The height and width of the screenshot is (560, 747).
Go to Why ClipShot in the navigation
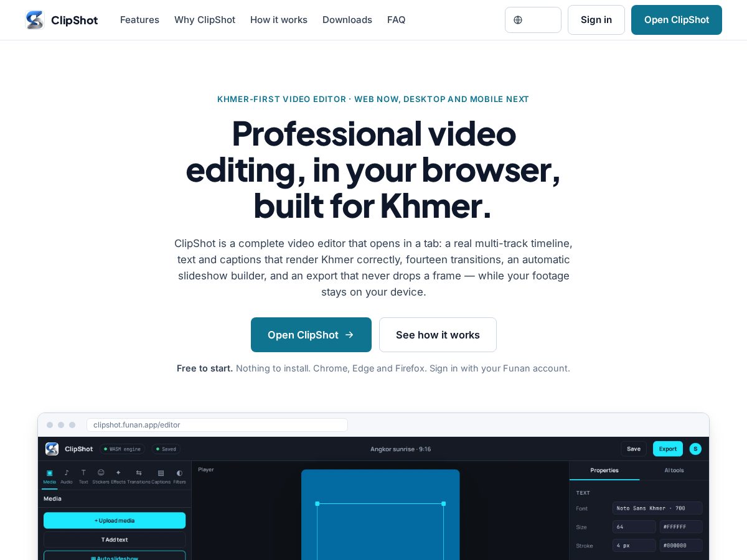pos(205,20)
